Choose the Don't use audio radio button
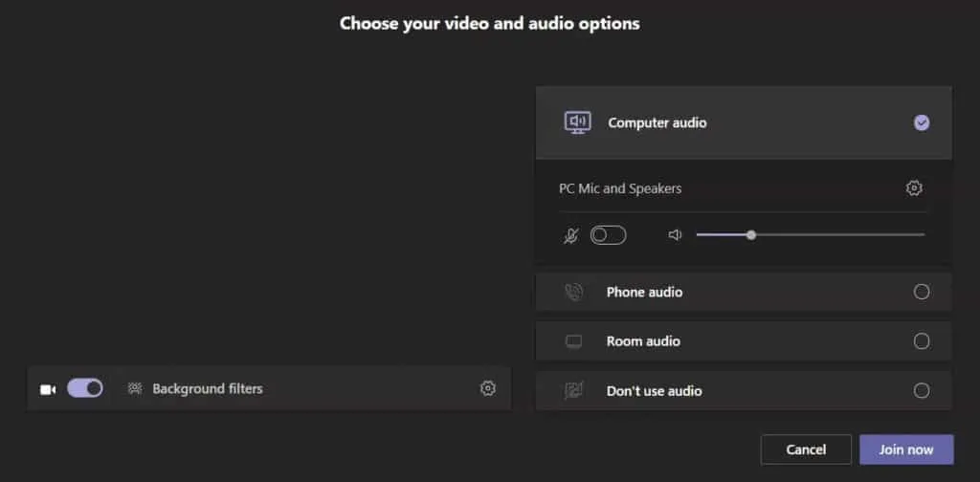 922,390
